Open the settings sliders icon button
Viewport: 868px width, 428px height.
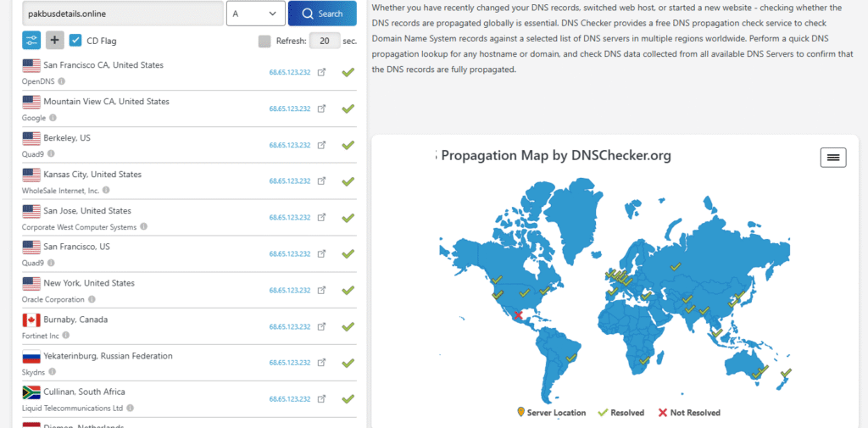31,40
